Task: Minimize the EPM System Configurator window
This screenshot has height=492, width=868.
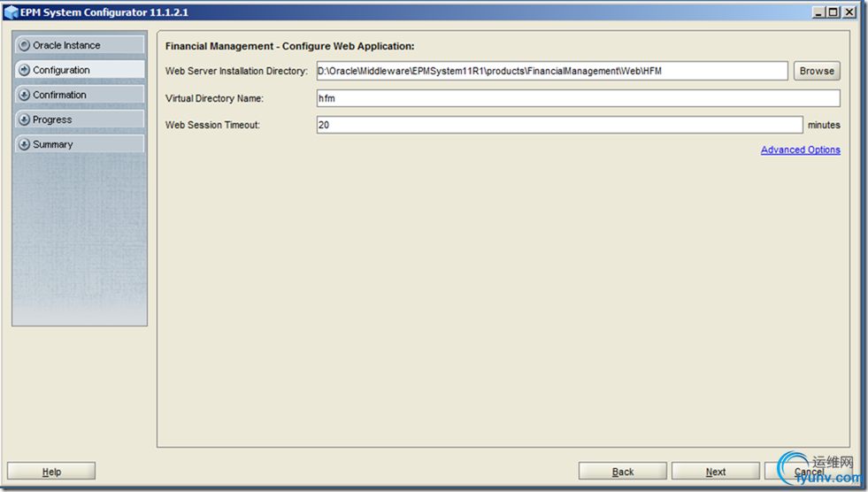Action: [x=818, y=12]
